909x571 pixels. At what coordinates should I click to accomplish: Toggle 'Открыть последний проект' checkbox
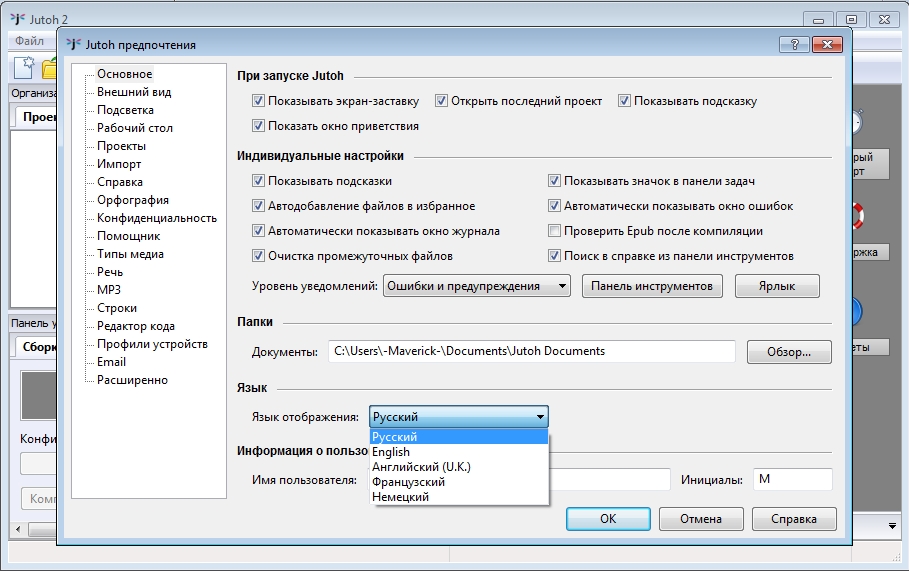442,101
